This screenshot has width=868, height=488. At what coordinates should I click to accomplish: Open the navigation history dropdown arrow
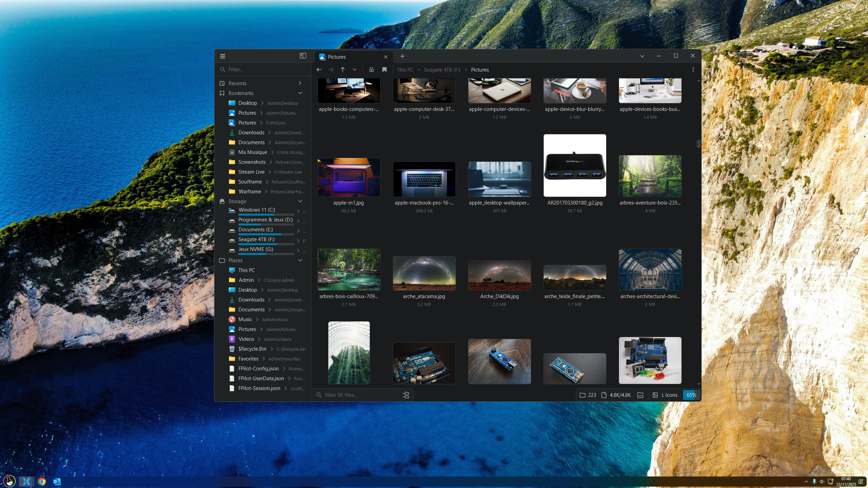click(354, 70)
